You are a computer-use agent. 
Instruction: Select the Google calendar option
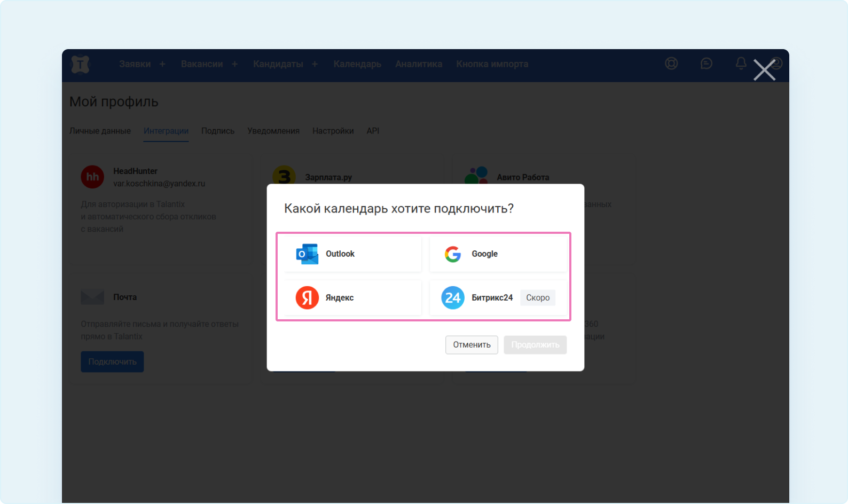[x=498, y=254]
